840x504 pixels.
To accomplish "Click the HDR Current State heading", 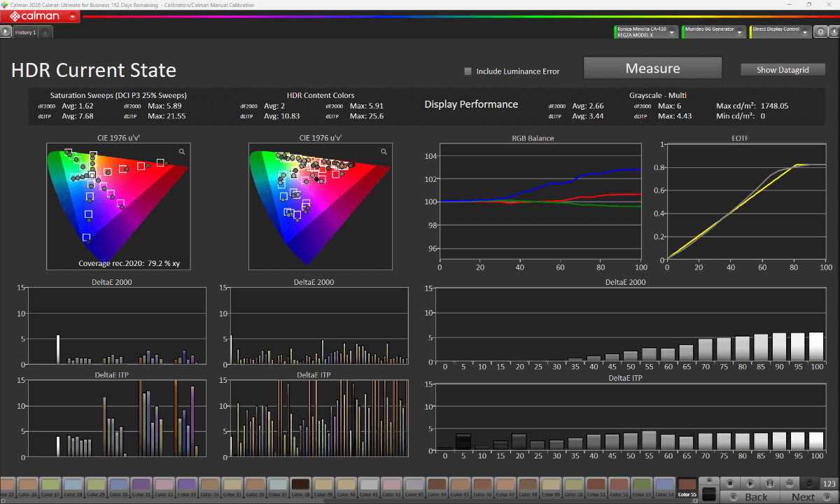I will (94, 71).
